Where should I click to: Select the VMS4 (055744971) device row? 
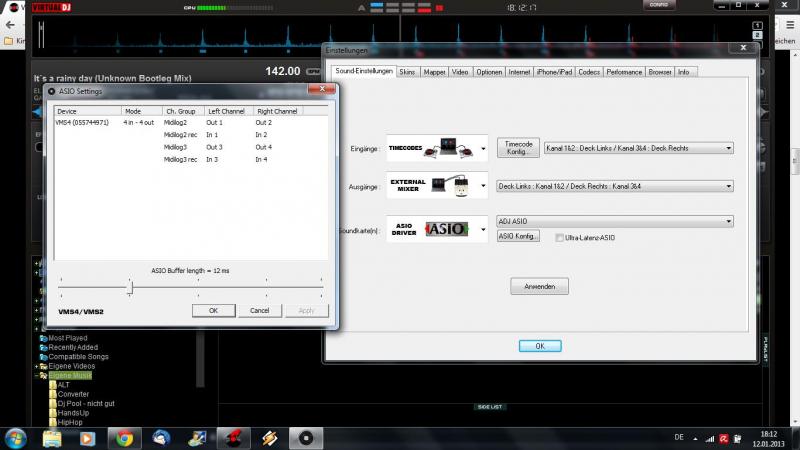(x=82, y=122)
